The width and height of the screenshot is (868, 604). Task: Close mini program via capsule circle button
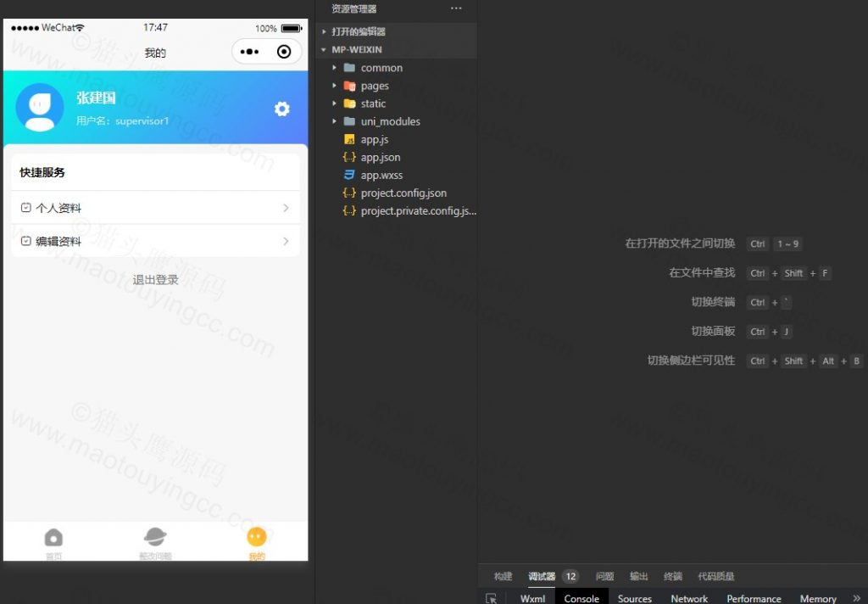pyautogui.click(x=284, y=52)
